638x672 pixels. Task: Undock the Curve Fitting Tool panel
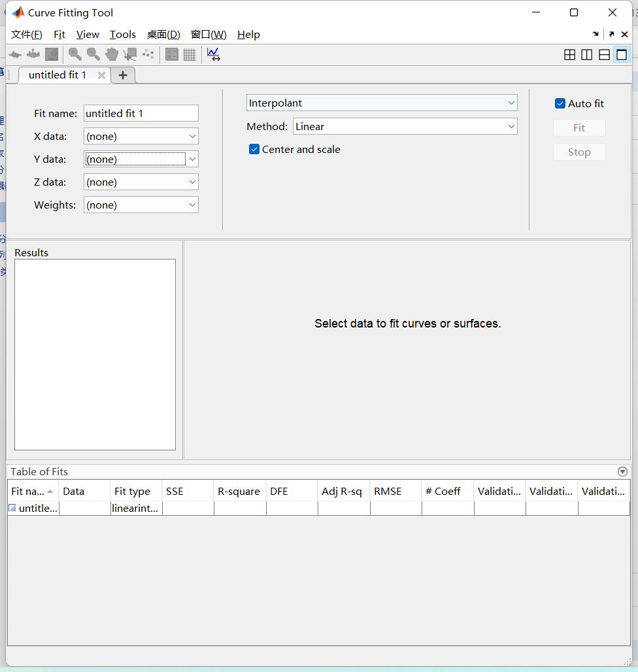611,34
